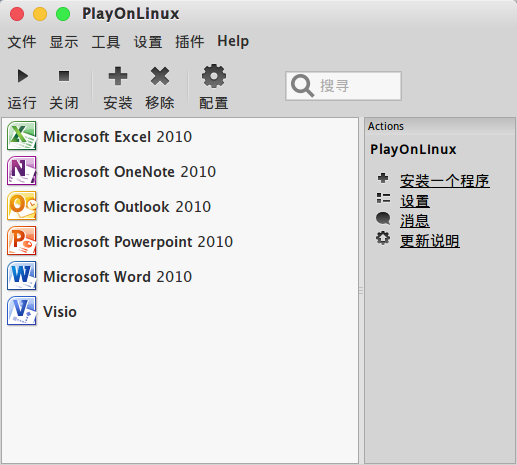Select the Microsoft Word 2010 entry
This screenshot has width=517, height=465.
tap(118, 277)
